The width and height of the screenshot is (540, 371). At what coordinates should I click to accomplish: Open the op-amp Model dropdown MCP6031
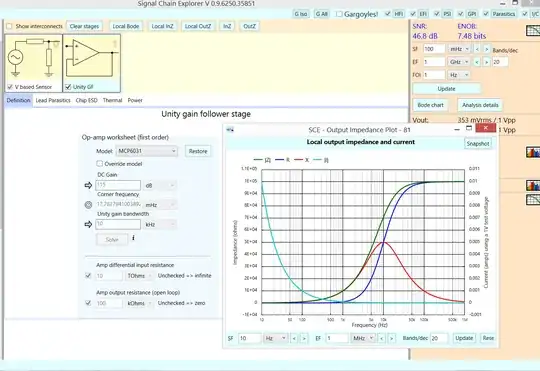pos(147,151)
